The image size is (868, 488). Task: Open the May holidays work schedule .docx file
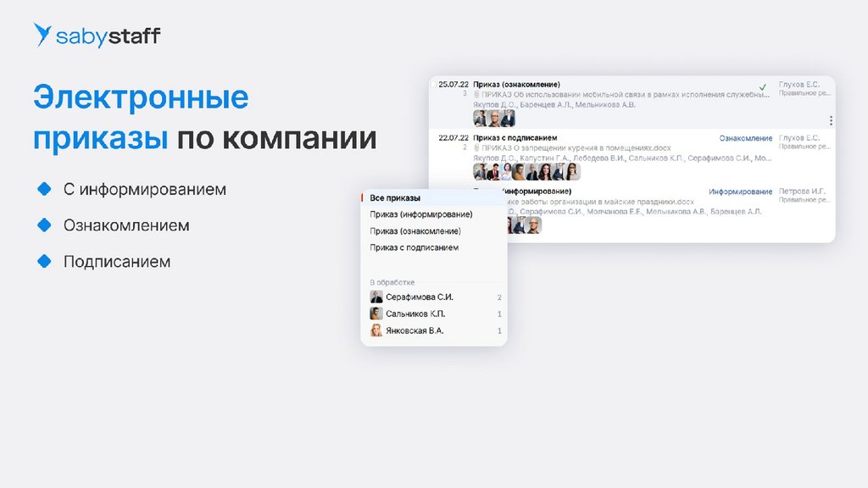(601, 202)
